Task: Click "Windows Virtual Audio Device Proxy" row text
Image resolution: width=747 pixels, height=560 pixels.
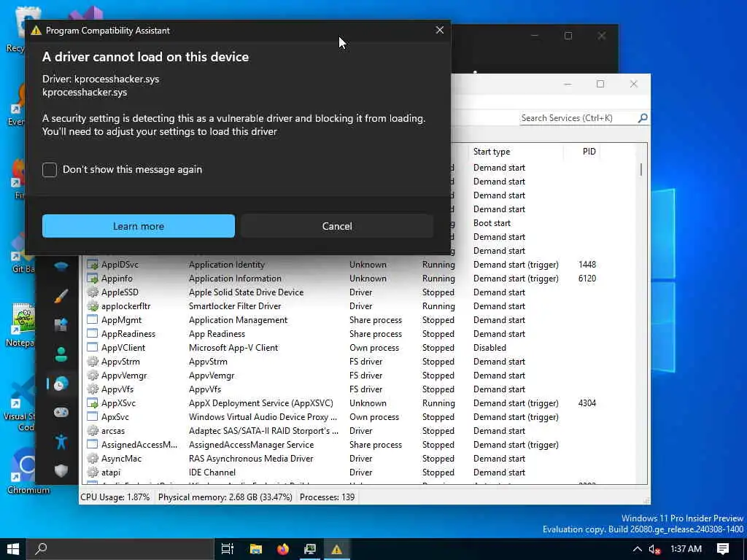Action: pos(263,416)
